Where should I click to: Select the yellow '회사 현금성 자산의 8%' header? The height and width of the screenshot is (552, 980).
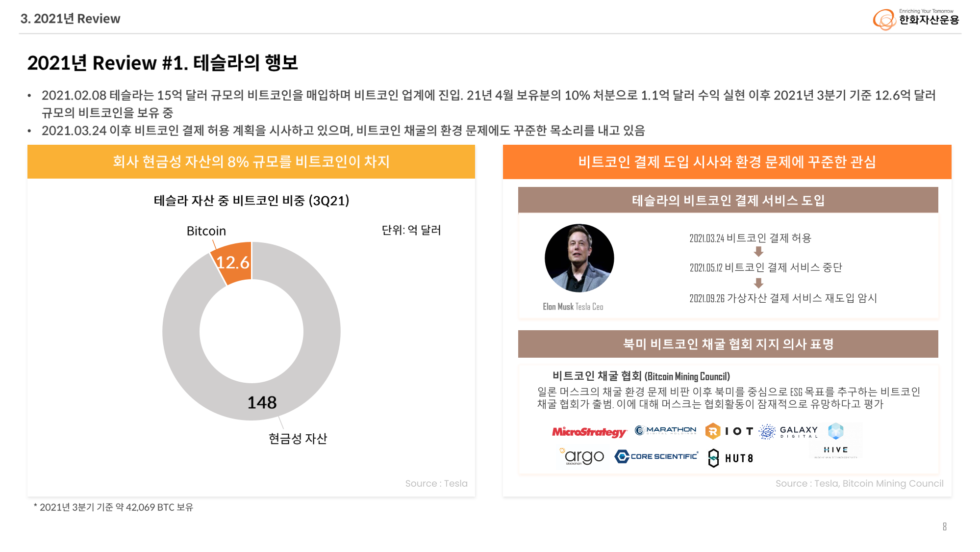point(251,161)
